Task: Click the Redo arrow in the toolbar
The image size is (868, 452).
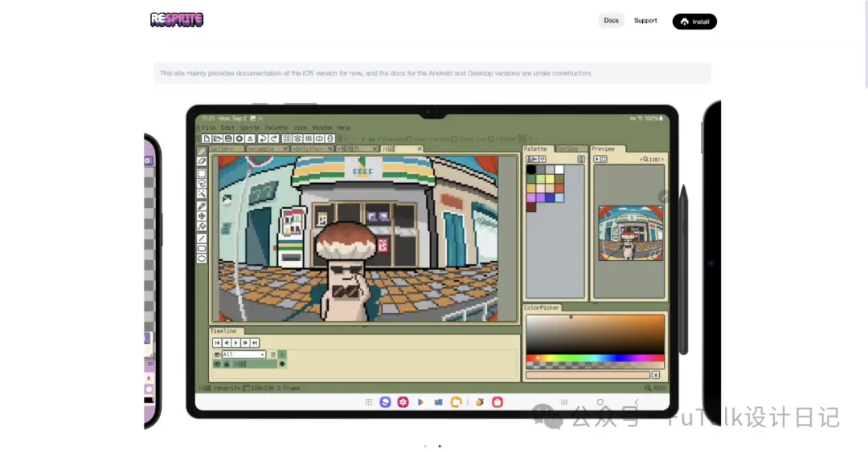Action: (273, 138)
